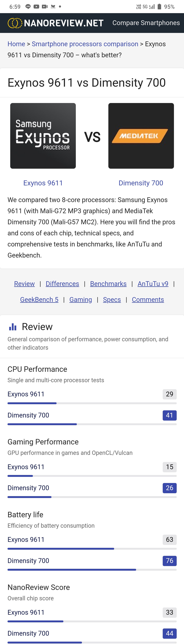The width and height of the screenshot is (184, 644).
Task: Open the Dimensity 700 chip link
Action: point(141,183)
